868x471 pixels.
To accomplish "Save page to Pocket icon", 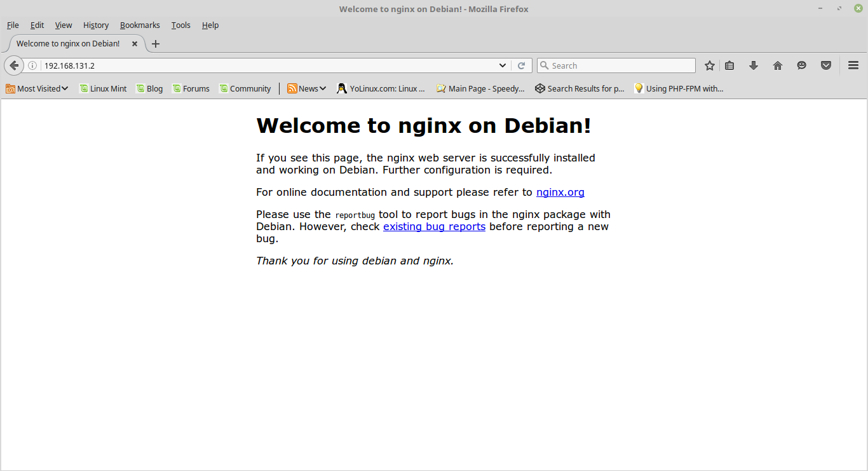I will pyautogui.click(x=826, y=65).
